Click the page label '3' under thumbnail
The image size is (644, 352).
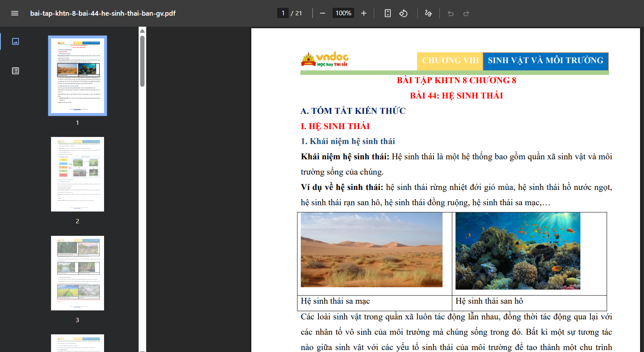(x=77, y=320)
